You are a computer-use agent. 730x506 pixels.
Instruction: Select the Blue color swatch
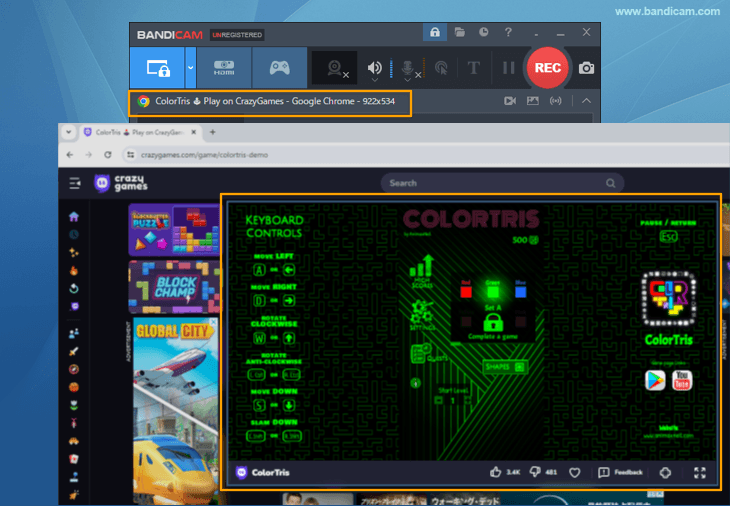pos(520,290)
